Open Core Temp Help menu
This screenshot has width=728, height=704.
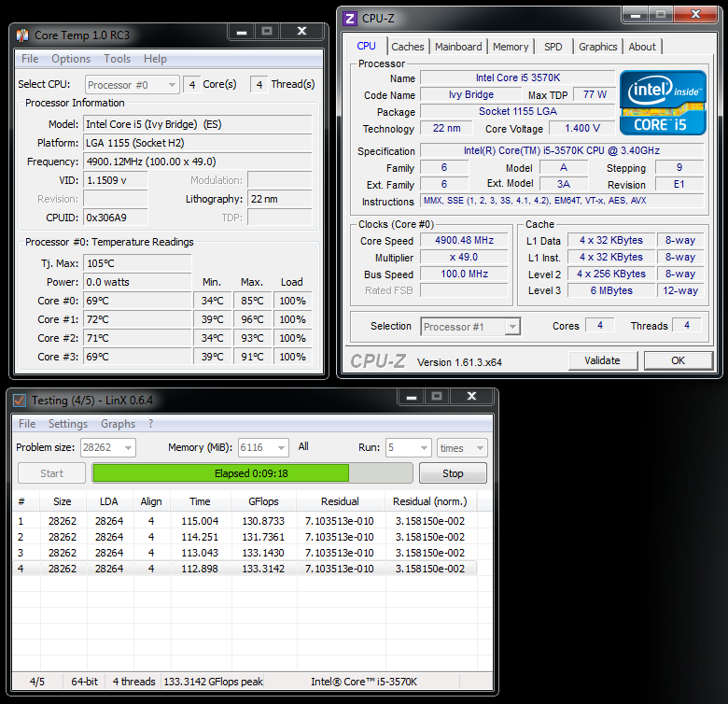[155, 59]
